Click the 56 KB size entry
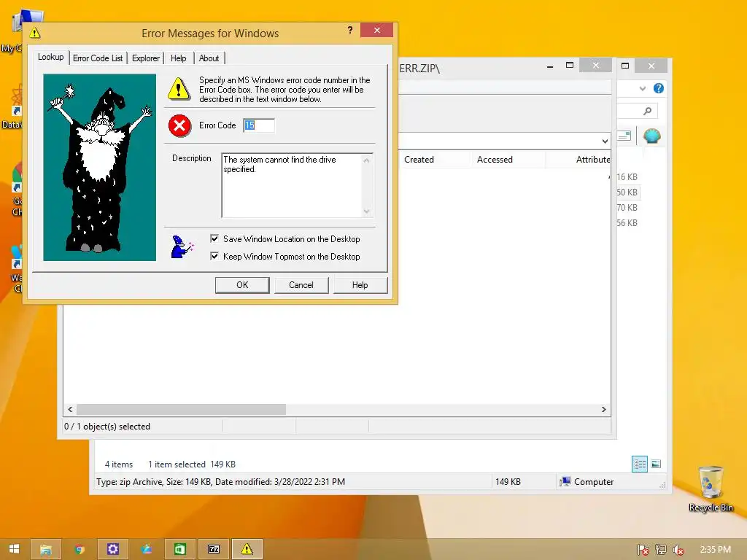 [627, 223]
